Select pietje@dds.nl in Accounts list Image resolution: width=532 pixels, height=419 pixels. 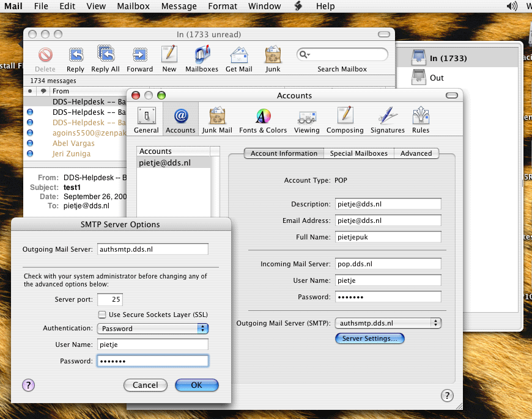(174, 162)
